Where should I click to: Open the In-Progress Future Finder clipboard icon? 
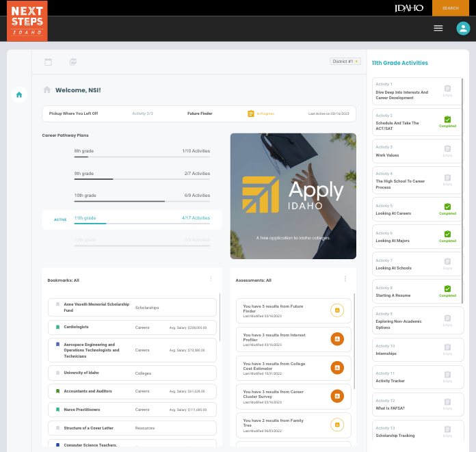coord(251,114)
